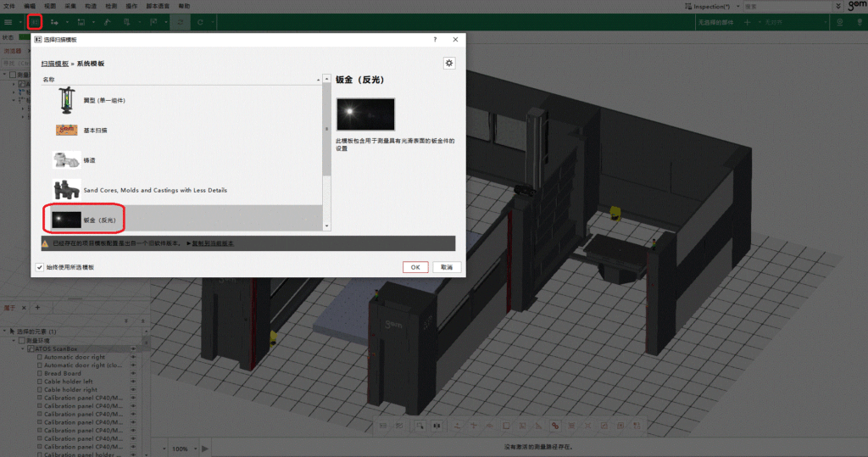Toggle visibility eye for Cable holder right

click(x=133, y=389)
